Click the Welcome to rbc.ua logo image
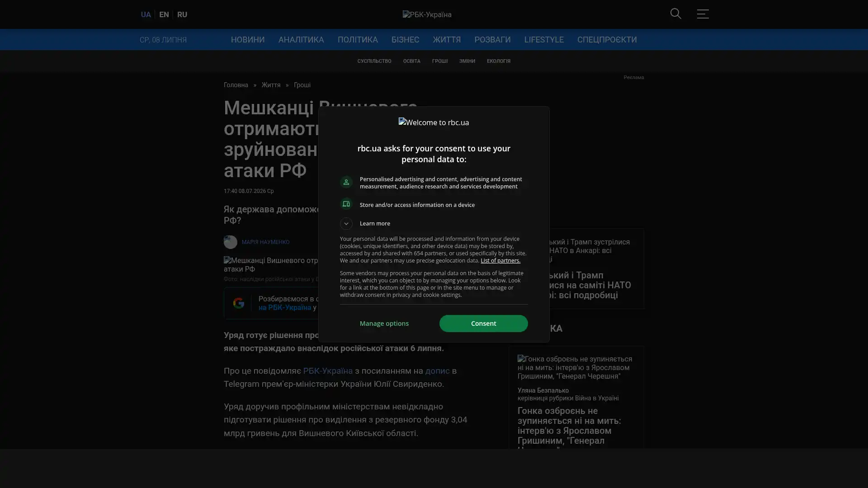 [434, 122]
